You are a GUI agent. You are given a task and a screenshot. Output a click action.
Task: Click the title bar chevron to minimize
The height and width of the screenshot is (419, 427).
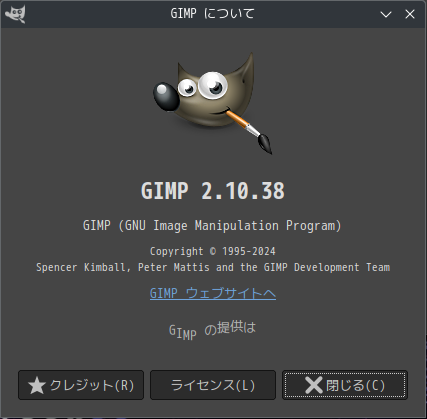pos(386,14)
